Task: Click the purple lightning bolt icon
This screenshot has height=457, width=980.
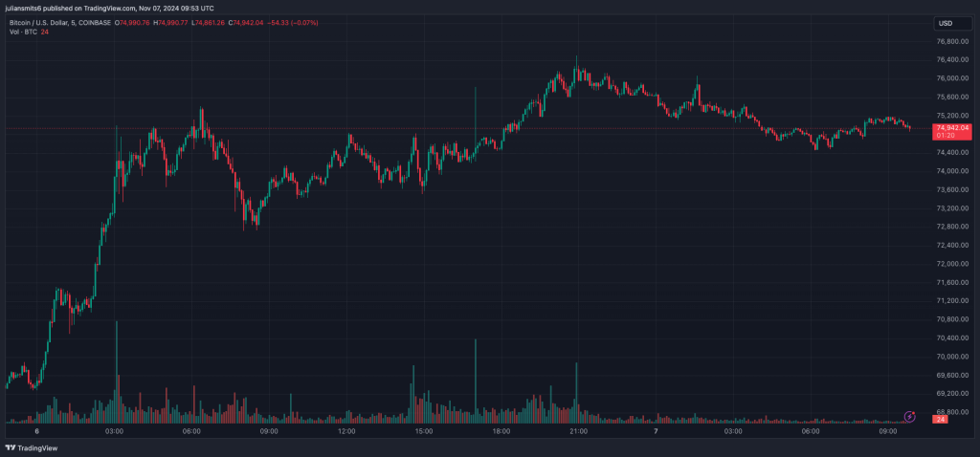Action: (910, 416)
